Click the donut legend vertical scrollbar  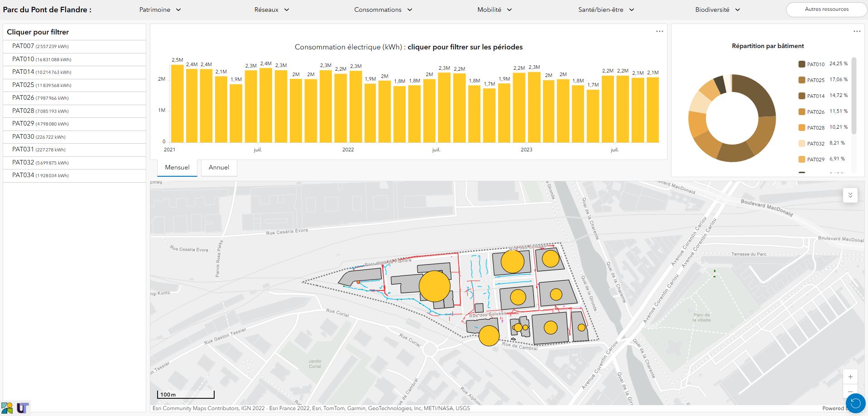coord(854,96)
